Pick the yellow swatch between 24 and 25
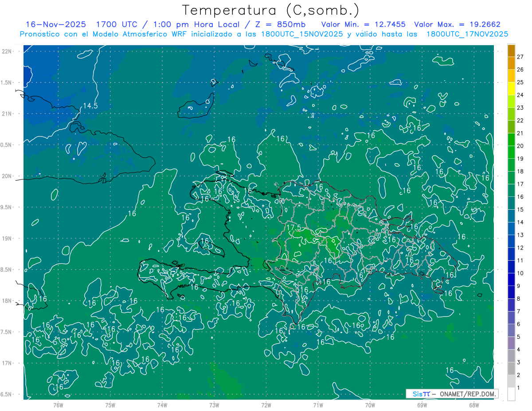The height and width of the screenshot is (411, 532). pyautogui.click(x=511, y=89)
